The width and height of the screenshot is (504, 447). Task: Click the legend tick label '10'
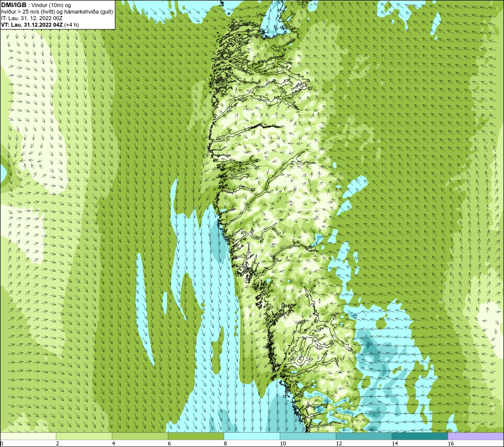click(x=283, y=443)
